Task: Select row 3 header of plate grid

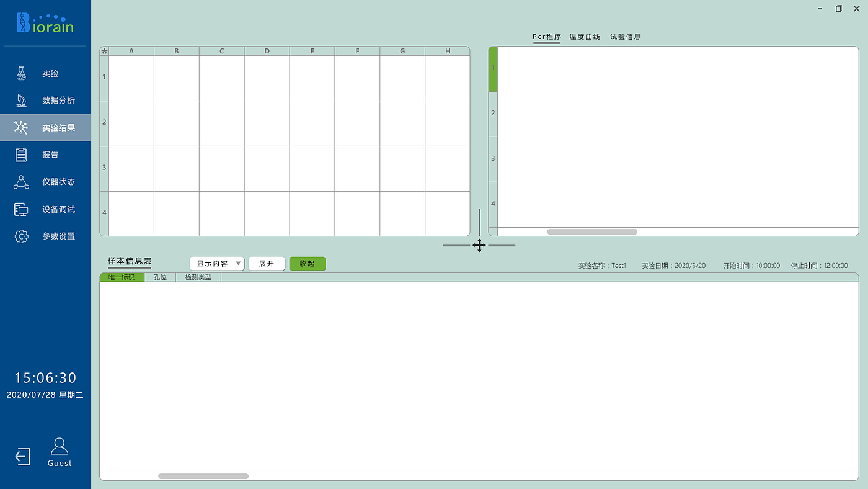Action: coord(104,168)
